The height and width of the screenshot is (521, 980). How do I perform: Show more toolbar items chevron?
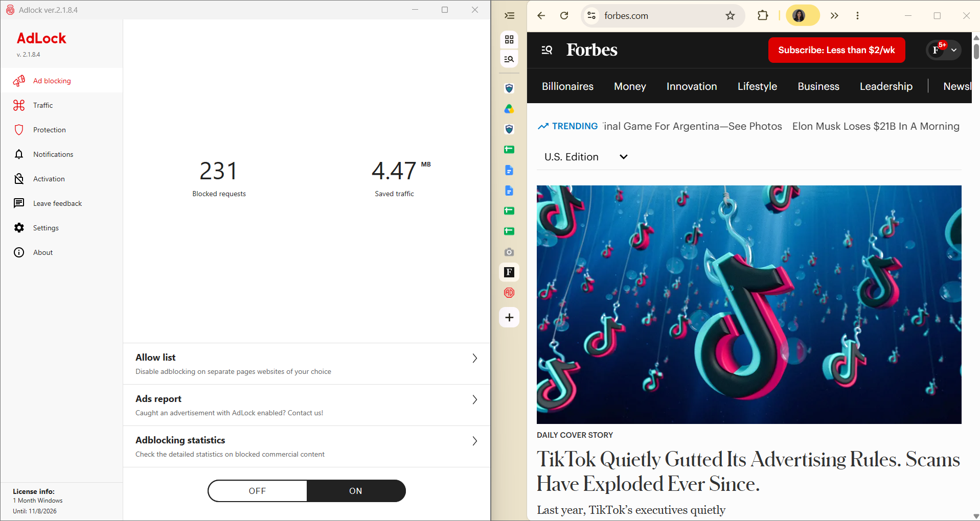(x=834, y=15)
